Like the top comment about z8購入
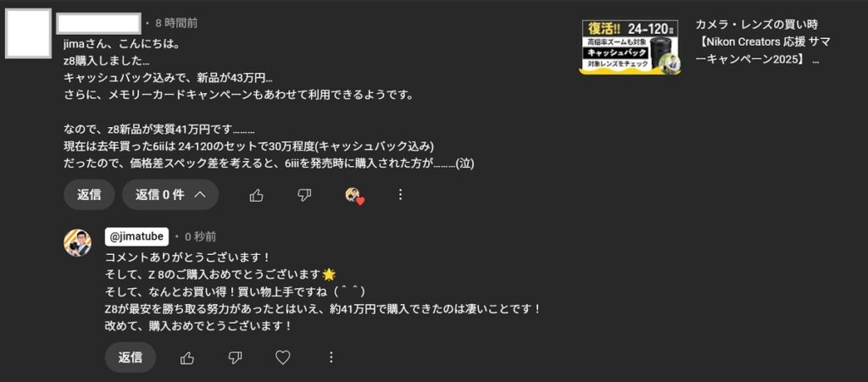868x382 pixels. click(x=256, y=195)
